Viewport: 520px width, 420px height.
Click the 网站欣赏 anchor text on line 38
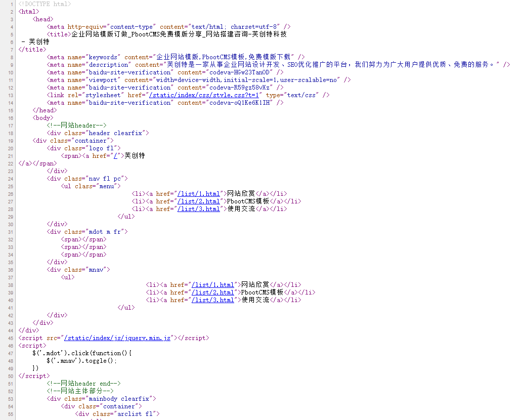tap(255, 285)
